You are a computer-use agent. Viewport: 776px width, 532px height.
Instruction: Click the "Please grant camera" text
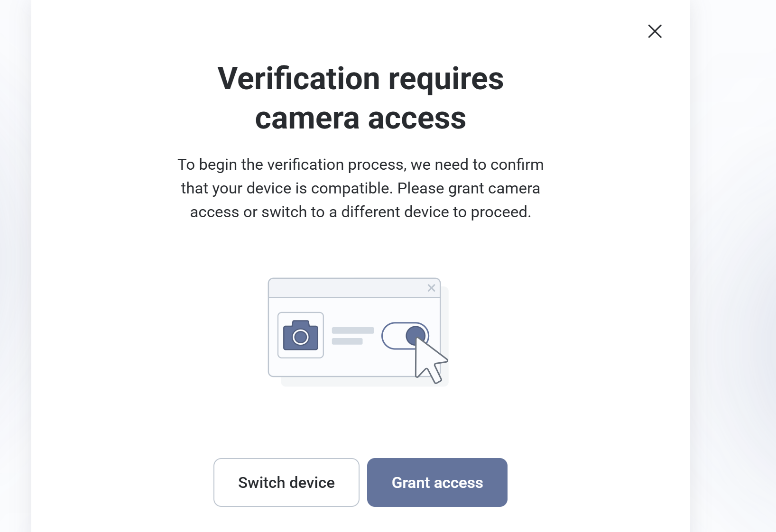pyautogui.click(x=468, y=188)
